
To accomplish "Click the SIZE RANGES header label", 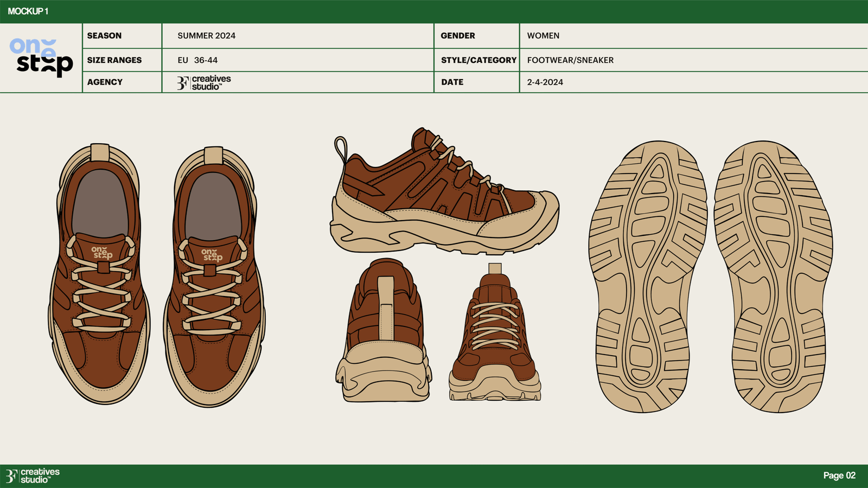I will tap(114, 60).
